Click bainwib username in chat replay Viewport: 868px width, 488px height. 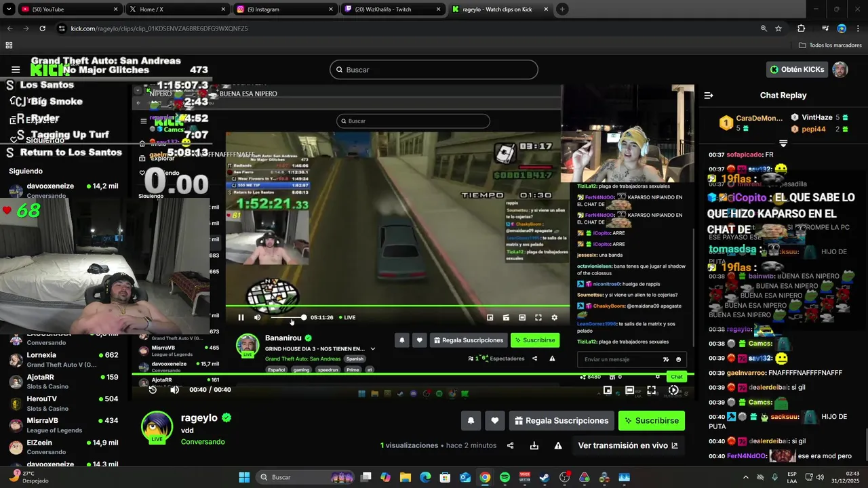point(762,277)
